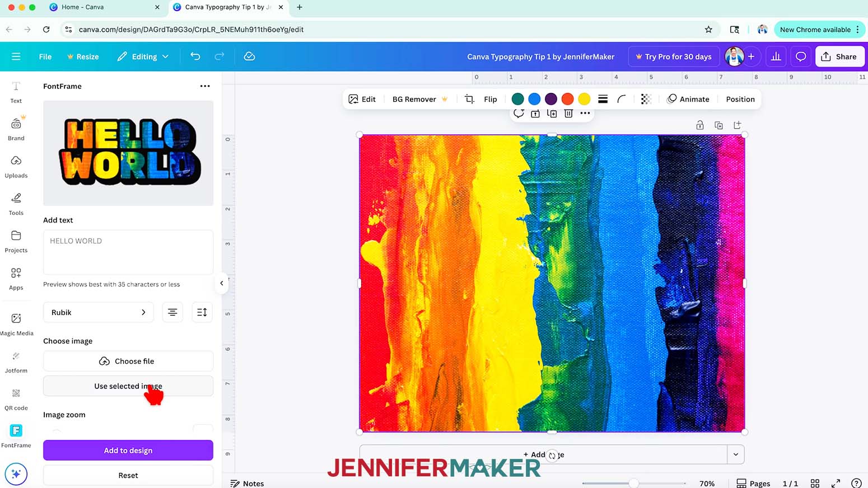This screenshot has height=488, width=868.
Task: Expand the Add page dropdown arrow
Action: point(736,454)
